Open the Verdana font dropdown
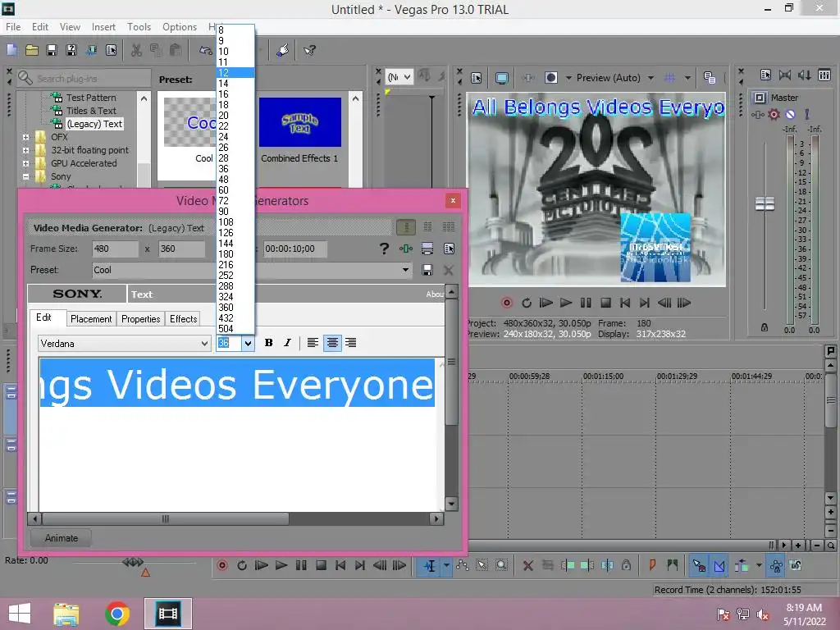The height and width of the screenshot is (630, 840). tap(204, 344)
